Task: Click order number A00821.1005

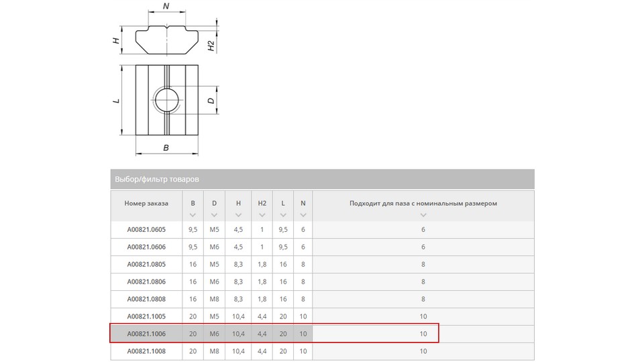Action: pos(146,316)
